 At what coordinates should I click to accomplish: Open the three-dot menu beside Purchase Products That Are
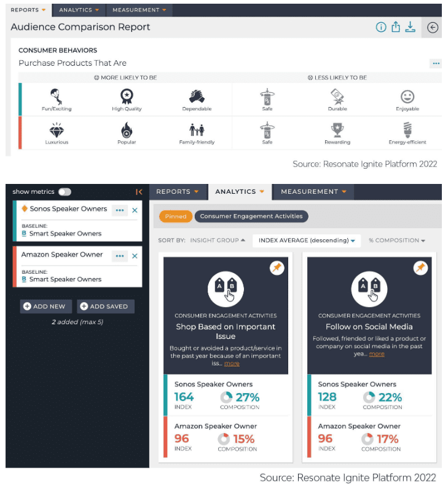click(x=436, y=63)
